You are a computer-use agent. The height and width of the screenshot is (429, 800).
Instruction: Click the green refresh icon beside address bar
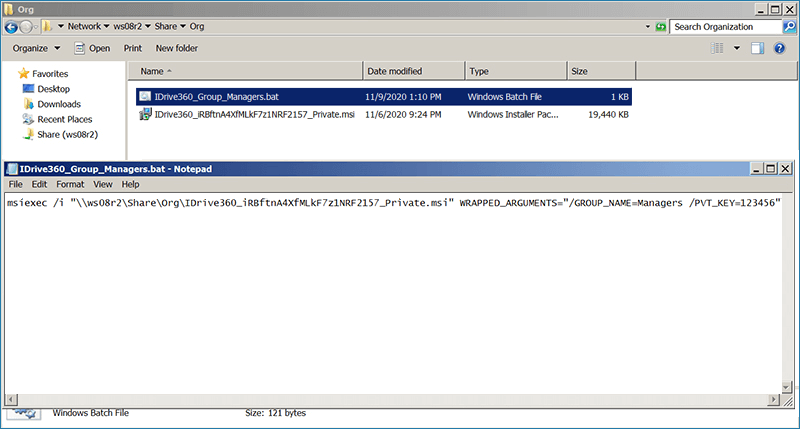click(661, 27)
